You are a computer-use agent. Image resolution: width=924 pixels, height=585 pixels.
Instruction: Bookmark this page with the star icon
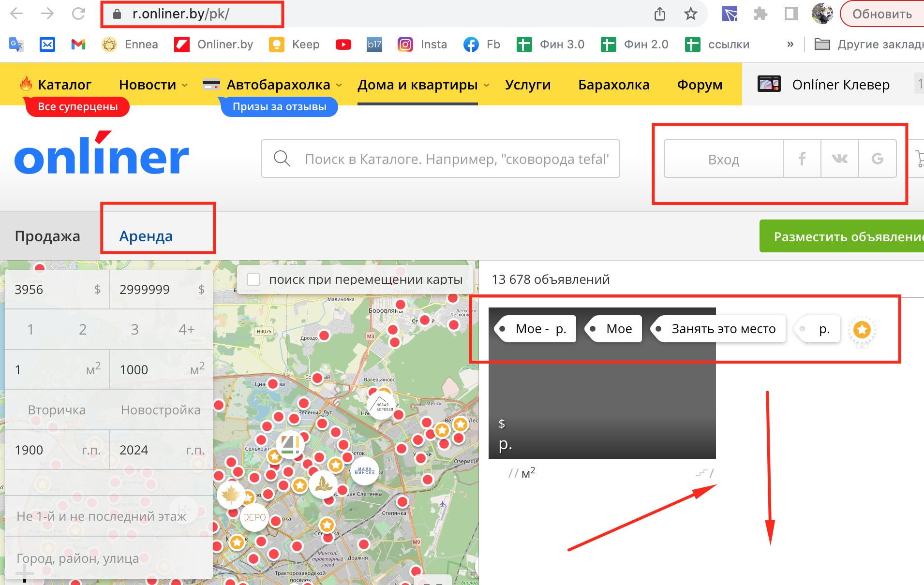point(691,14)
